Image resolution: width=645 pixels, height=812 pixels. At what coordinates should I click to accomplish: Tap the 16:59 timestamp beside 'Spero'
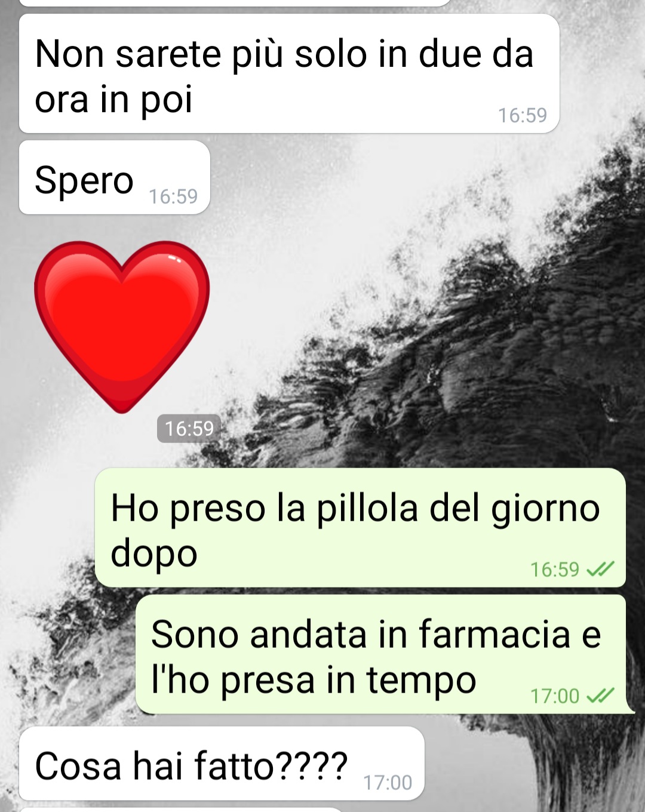[x=173, y=196]
